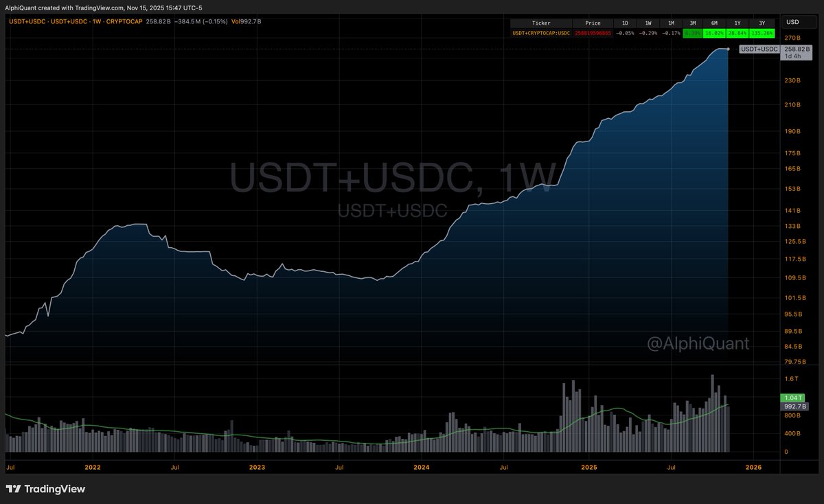Click the 16.02% green cell
This screenshot has width=824, height=504.
pos(716,32)
